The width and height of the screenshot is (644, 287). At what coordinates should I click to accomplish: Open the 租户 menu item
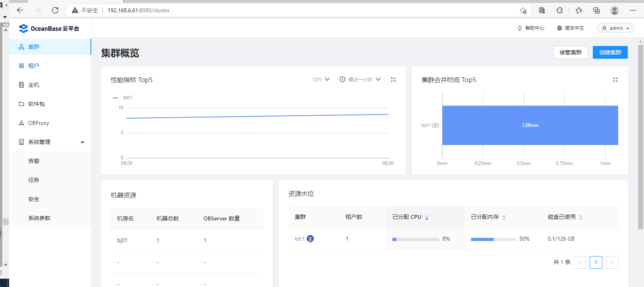click(x=50, y=66)
